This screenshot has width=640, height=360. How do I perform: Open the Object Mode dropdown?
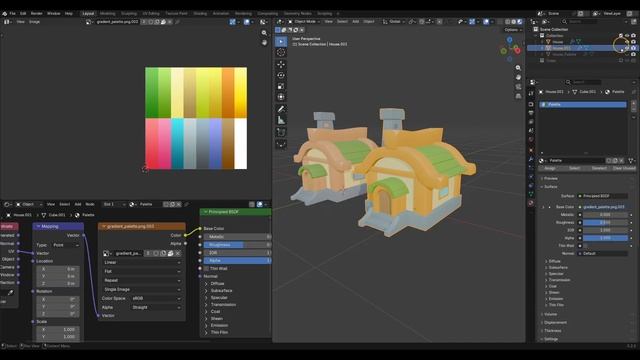tap(304, 22)
